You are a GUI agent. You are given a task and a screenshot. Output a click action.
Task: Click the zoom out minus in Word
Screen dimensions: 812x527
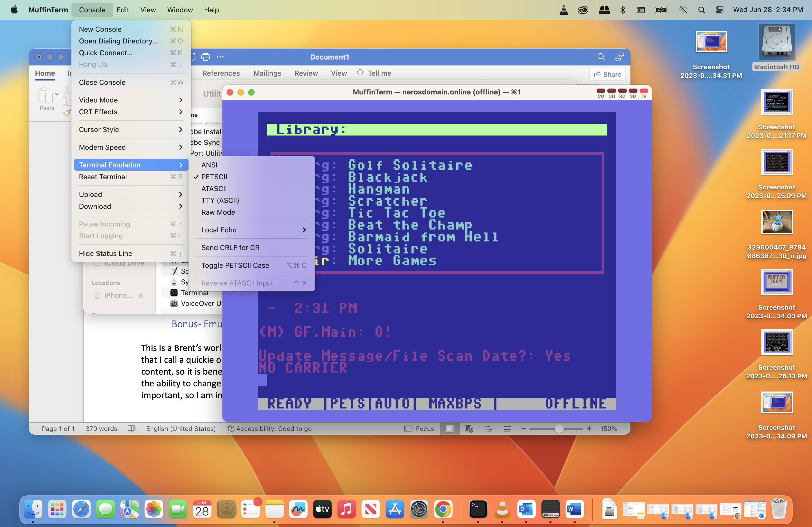(523, 429)
